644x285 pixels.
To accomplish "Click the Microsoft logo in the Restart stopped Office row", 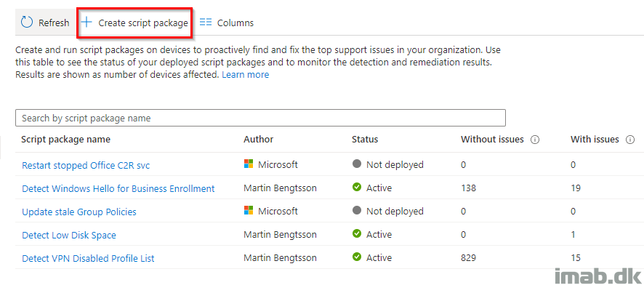I will pos(249,164).
